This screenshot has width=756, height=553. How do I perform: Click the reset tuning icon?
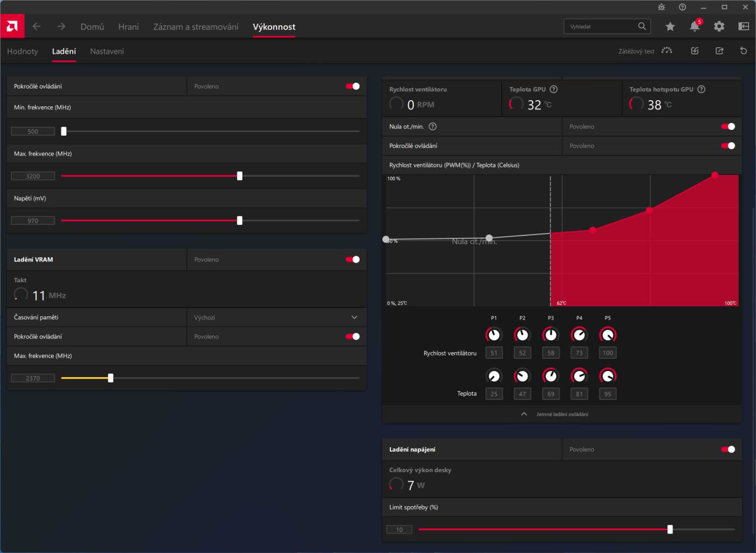743,51
